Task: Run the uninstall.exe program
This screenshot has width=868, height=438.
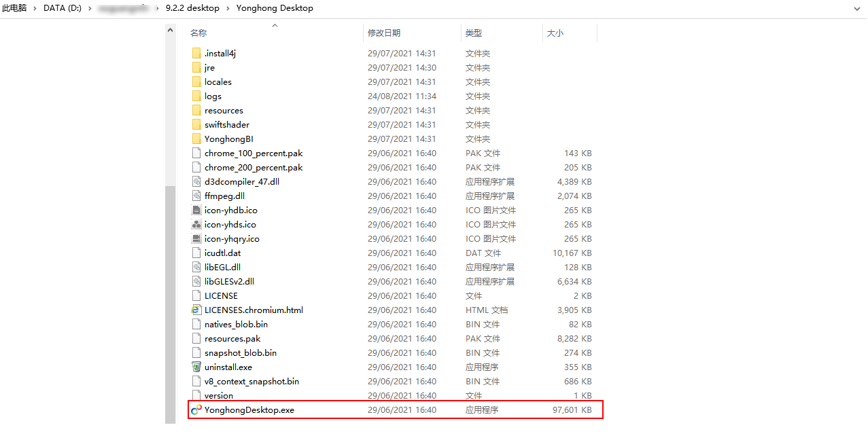Action: (228, 367)
